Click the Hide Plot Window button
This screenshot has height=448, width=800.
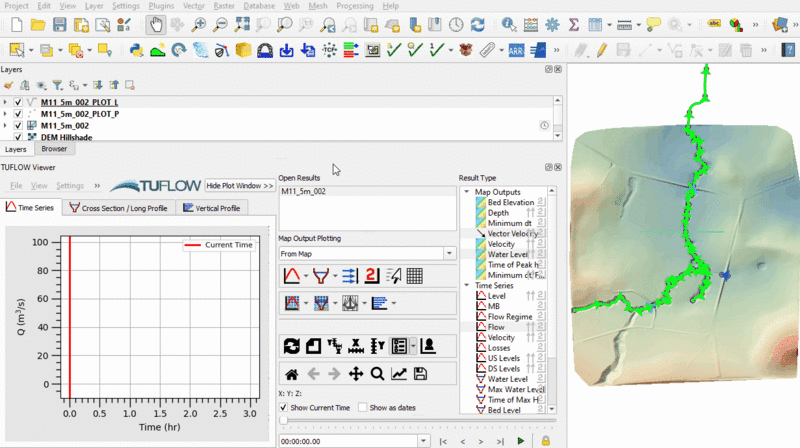point(239,185)
